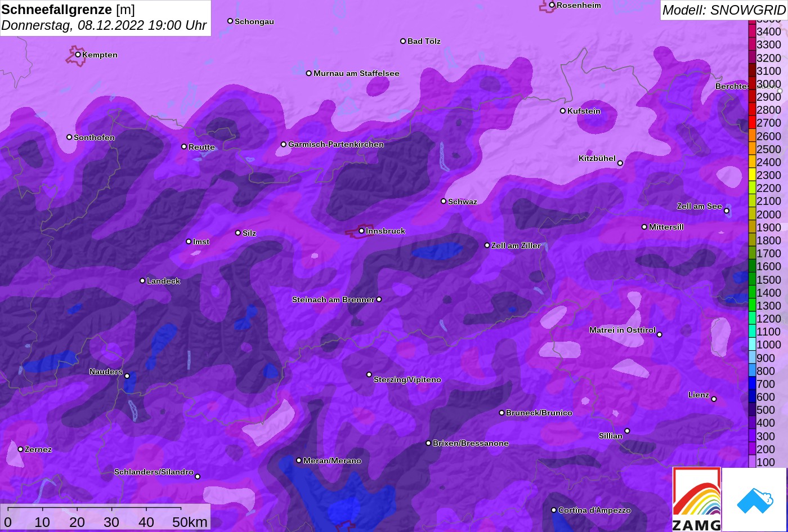Click the 700 blue legend swatch
788x532 pixels.
752,384
